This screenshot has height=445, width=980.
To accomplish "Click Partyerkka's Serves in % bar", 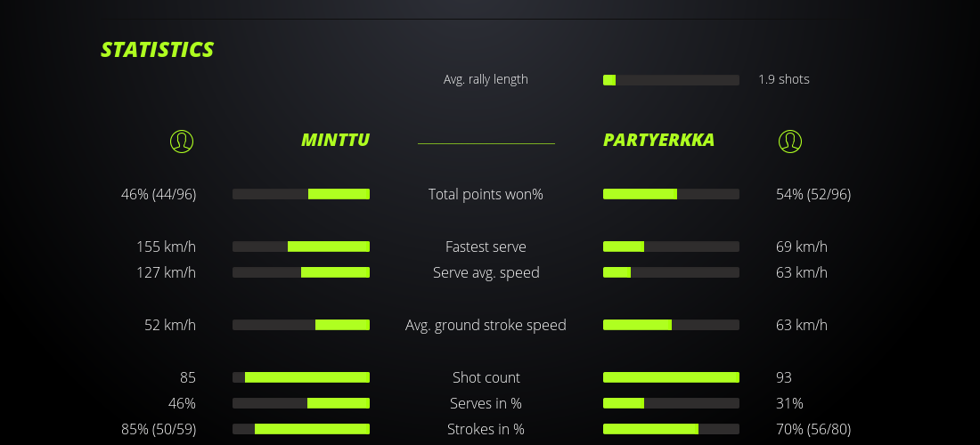I will pos(671,403).
